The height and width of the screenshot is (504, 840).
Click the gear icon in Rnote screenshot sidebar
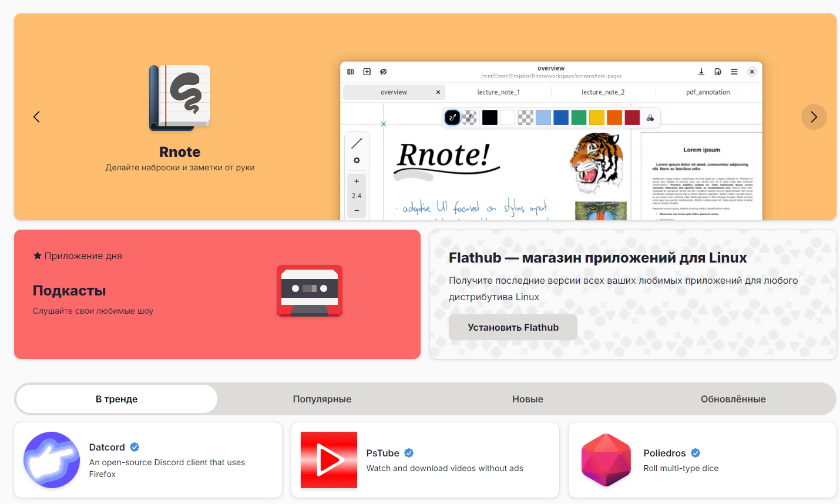pyautogui.click(x=357, y=160)
